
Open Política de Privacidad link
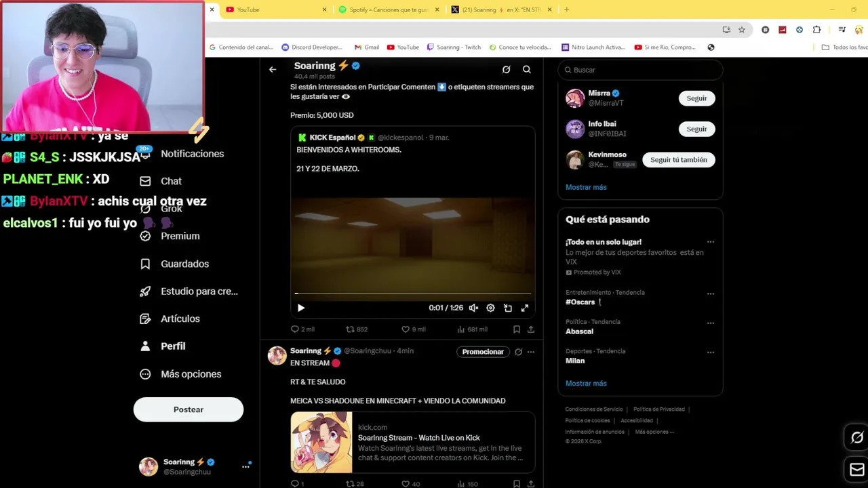pos(658,409)
